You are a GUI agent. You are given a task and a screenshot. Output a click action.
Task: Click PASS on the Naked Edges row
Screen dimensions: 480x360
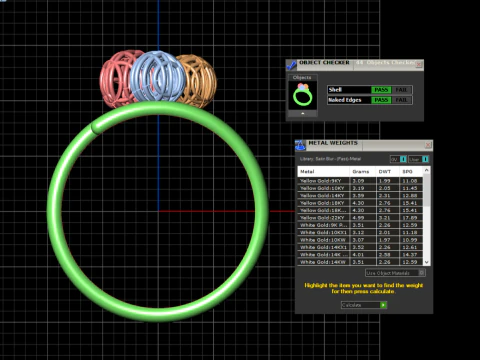click(x=381, y=100)
